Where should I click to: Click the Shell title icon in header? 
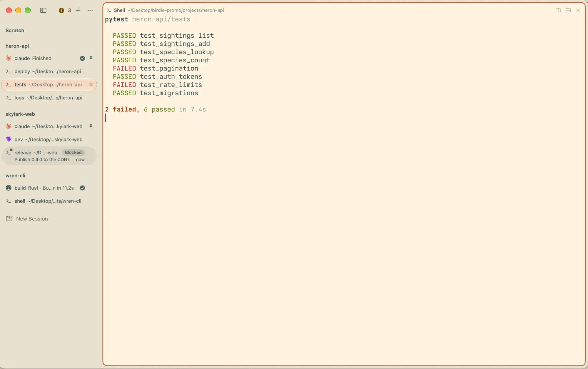[109, 10]
